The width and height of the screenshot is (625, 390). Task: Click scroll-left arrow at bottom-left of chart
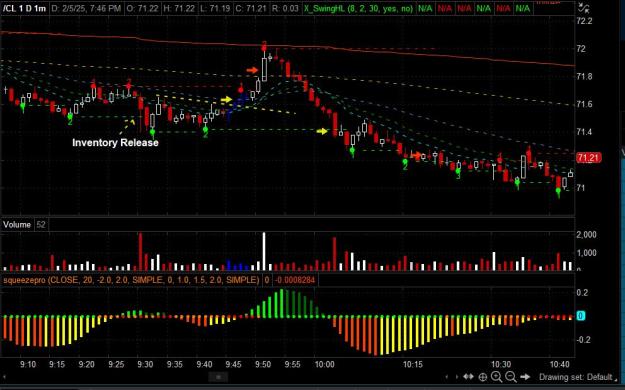pyautogui.click(x=5, y=377)
